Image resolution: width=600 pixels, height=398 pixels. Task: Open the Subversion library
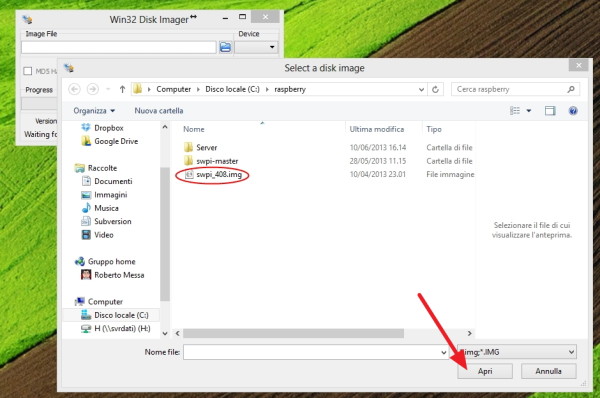coord(112,221)
